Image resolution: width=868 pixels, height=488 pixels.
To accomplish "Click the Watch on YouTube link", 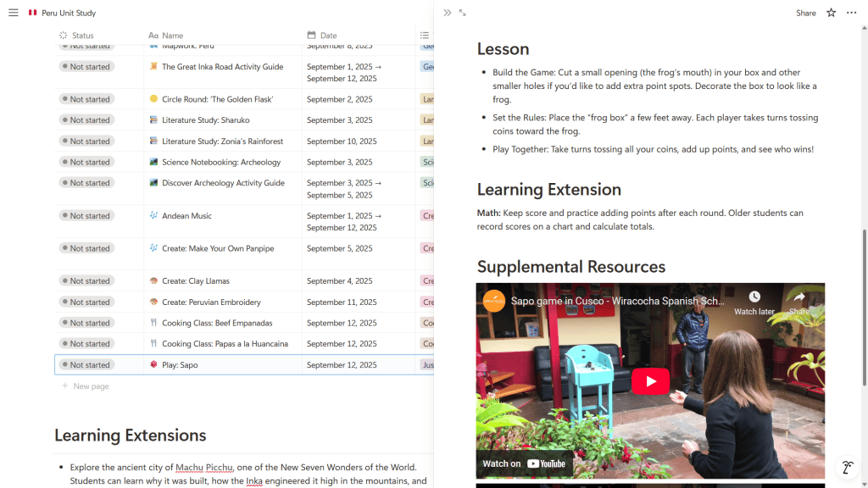I will [x=524, y=463].
